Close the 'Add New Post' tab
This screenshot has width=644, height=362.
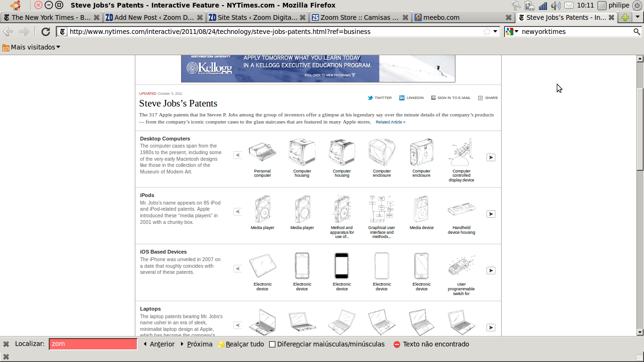coord(200,17)
